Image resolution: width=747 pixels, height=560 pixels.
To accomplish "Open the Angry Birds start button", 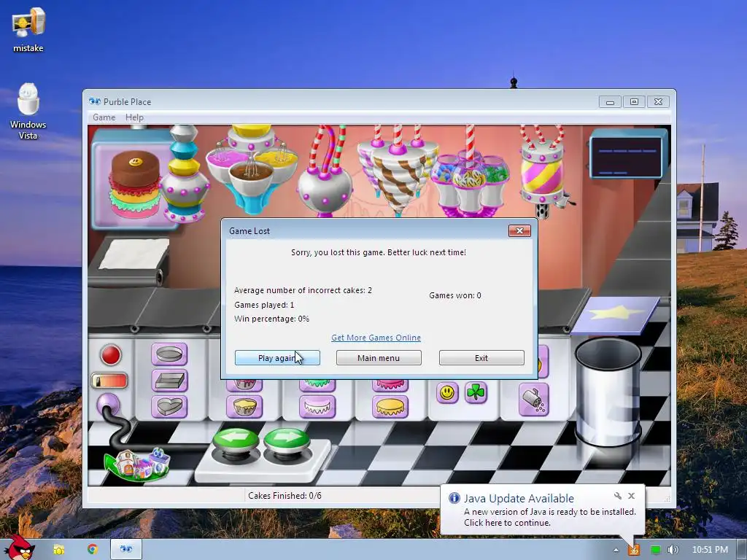I will tap(18, 548).
